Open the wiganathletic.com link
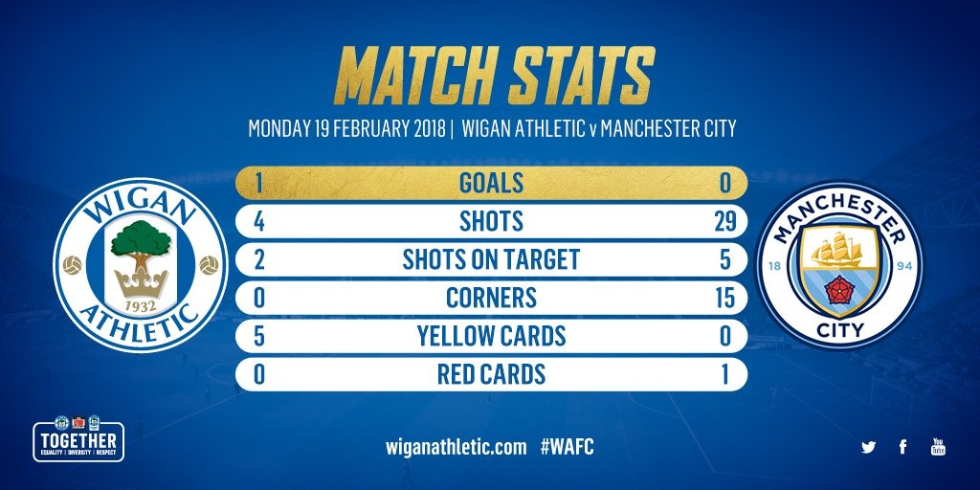Screen dimensions: 980x490 [x=456, y=447]
